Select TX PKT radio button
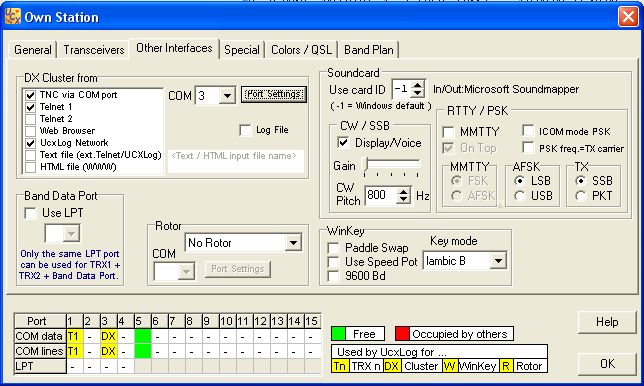 pyautogui.click(x=580, y=196)
